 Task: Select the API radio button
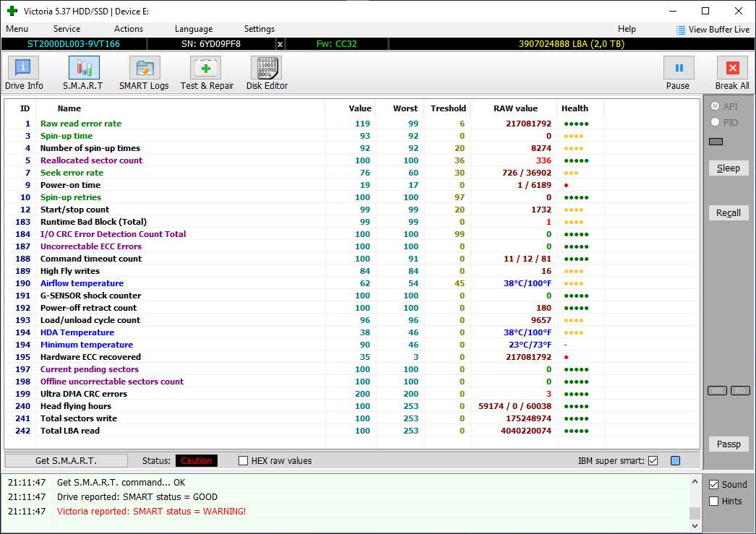(x=716, y=106)
